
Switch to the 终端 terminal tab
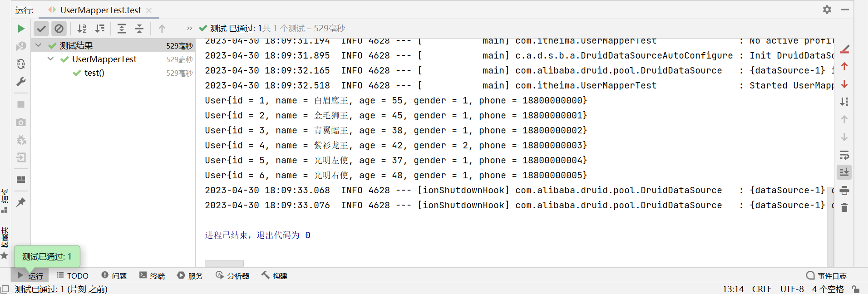(x=152, y=275)
